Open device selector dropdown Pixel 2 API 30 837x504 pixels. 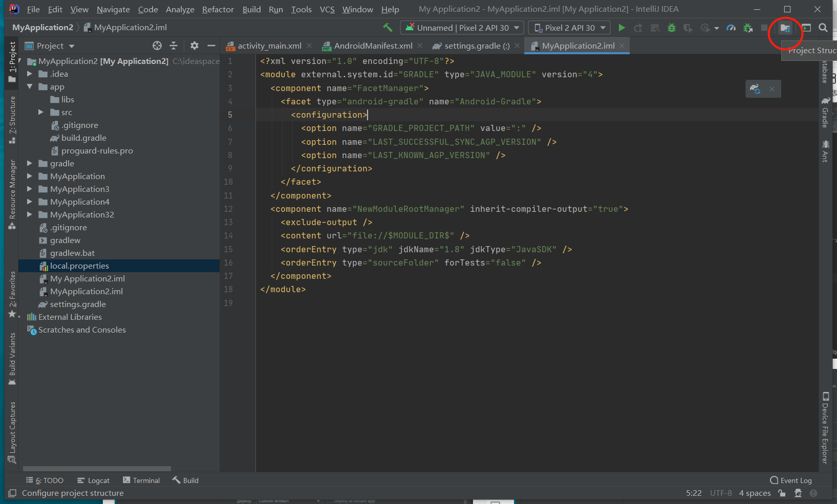coord(569,28)
